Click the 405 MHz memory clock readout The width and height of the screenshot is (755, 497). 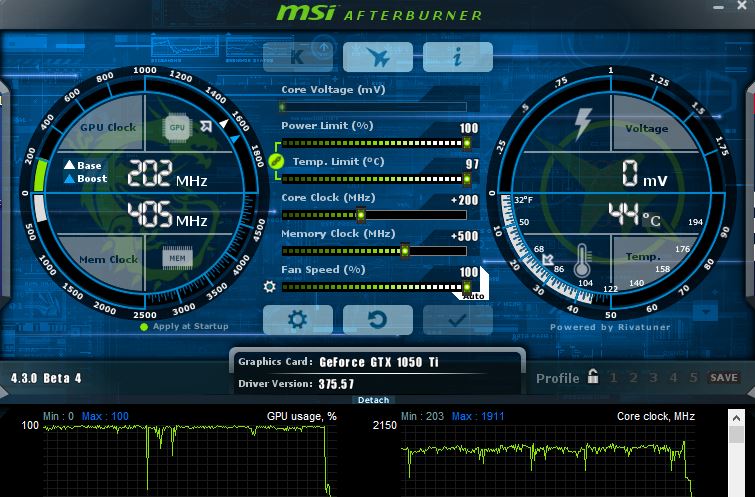pyautogui.click(x=167, y=215)
